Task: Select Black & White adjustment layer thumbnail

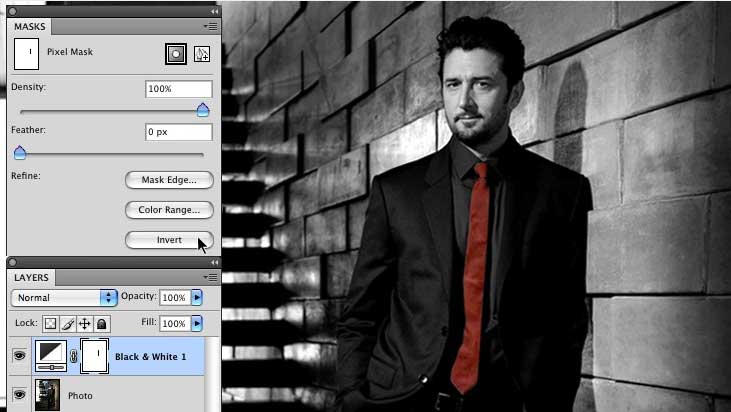Action: [51, 356]
